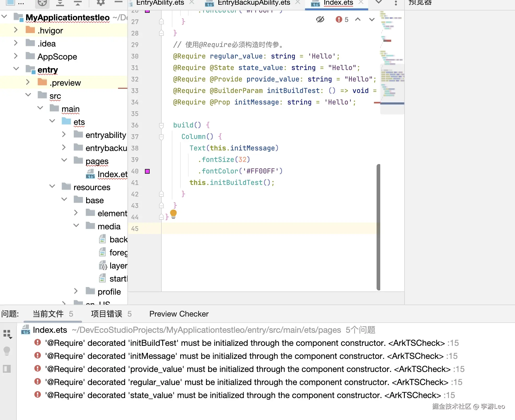This screenshot has height=420, width=515.
Task: Click the collapse all icon in project toolbar
Action: coord(77,3)
